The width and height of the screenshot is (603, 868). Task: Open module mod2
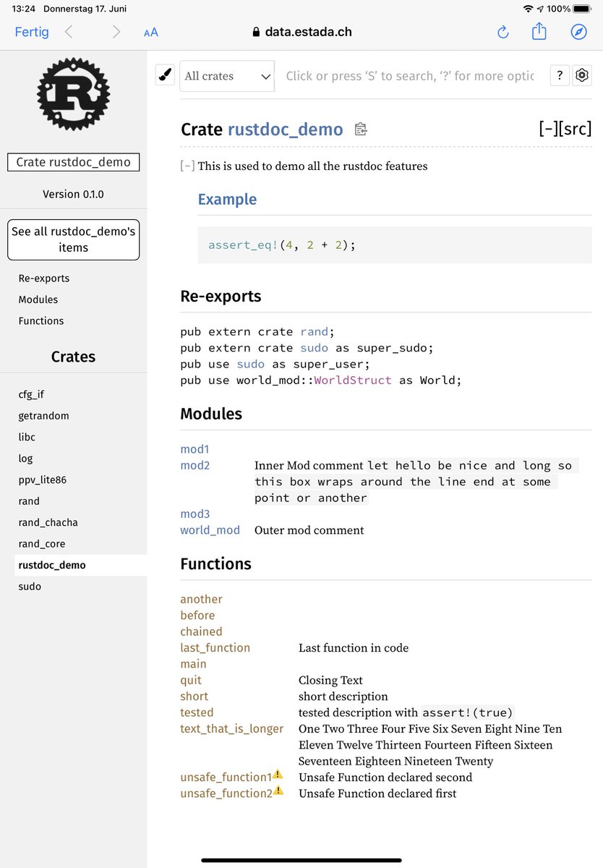pyautogui.click(x=195, y=465)
